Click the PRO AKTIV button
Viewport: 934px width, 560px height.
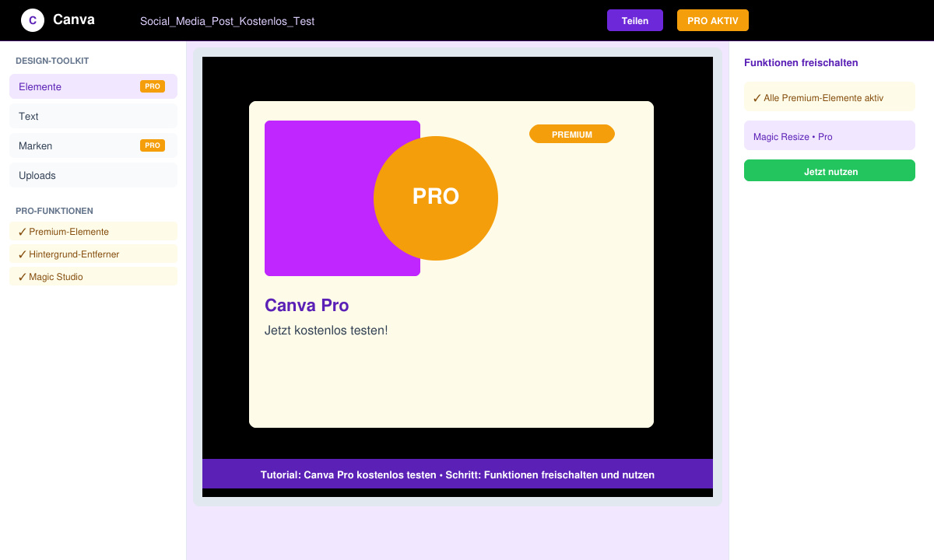tap(713, 20)
